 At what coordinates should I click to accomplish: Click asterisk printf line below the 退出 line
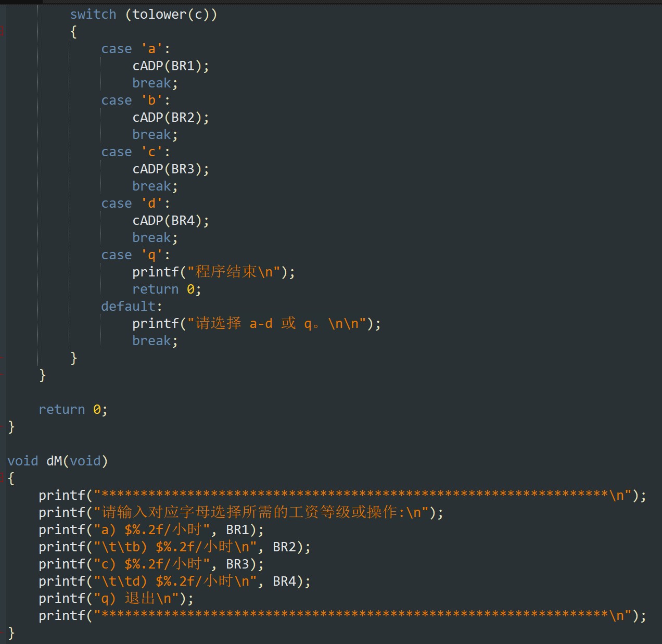tap(342, 616)
